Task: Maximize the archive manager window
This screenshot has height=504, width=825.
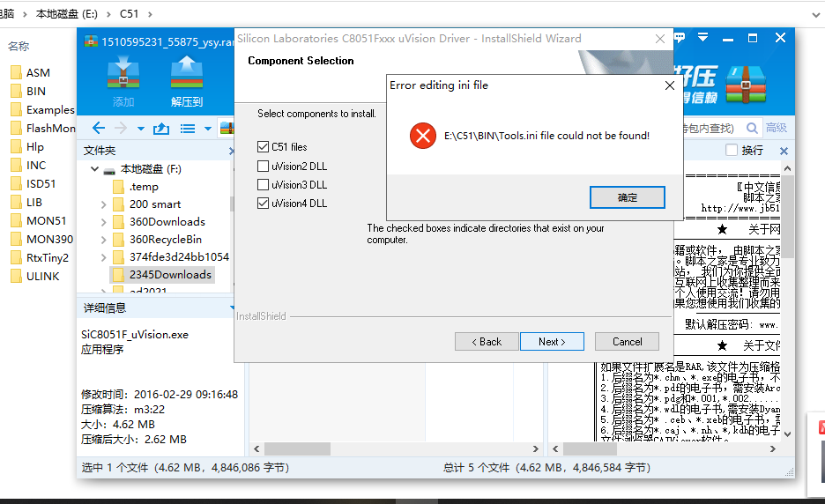Action: 753,38
